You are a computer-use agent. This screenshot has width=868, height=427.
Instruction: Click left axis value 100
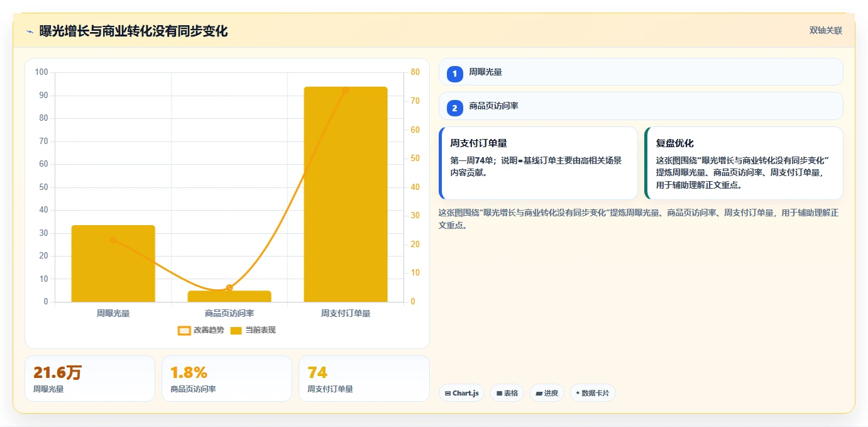41,72
